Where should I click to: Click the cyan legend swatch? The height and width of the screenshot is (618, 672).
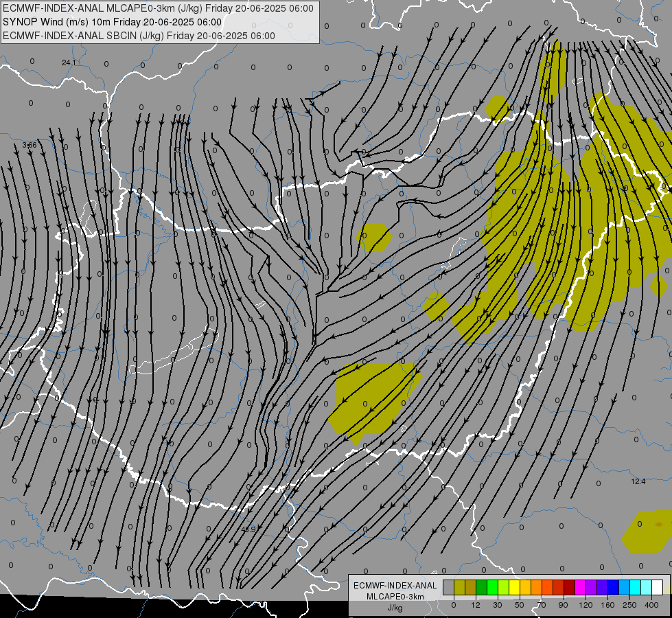pyautogui.click(x=635, y=587)
